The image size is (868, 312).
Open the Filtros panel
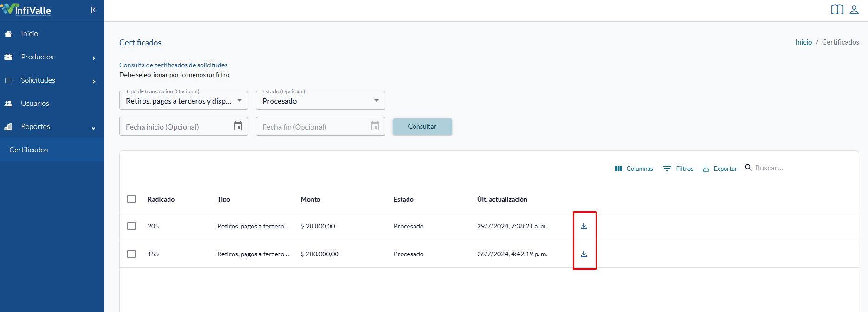(678, 169)
